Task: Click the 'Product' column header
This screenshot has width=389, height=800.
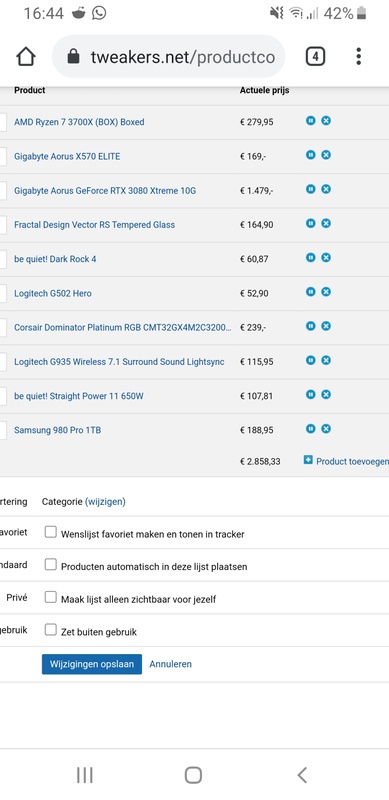Action: tap(30, 90)
